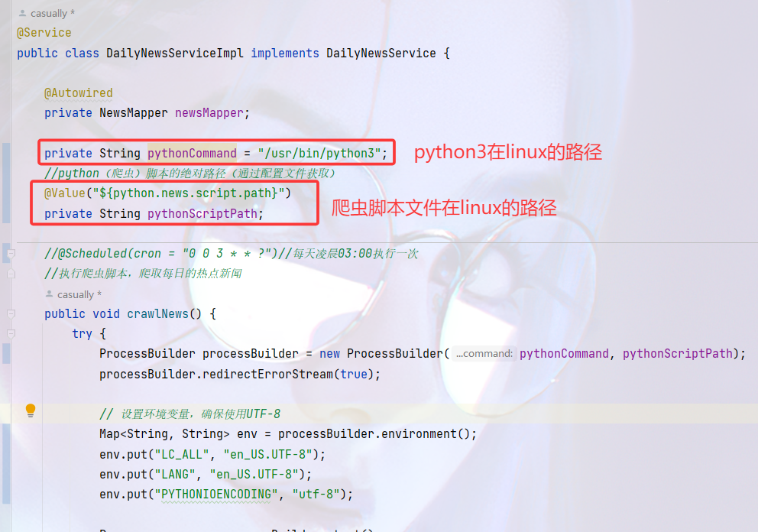Click author icon above crawlNews method
The image size is (758, 532).
[49, 294]
